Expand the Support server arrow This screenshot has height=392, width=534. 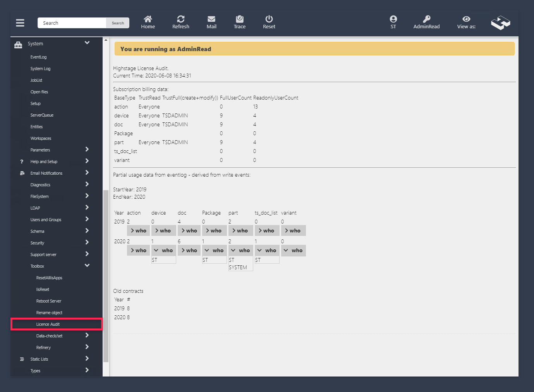(x=87, y=254)
